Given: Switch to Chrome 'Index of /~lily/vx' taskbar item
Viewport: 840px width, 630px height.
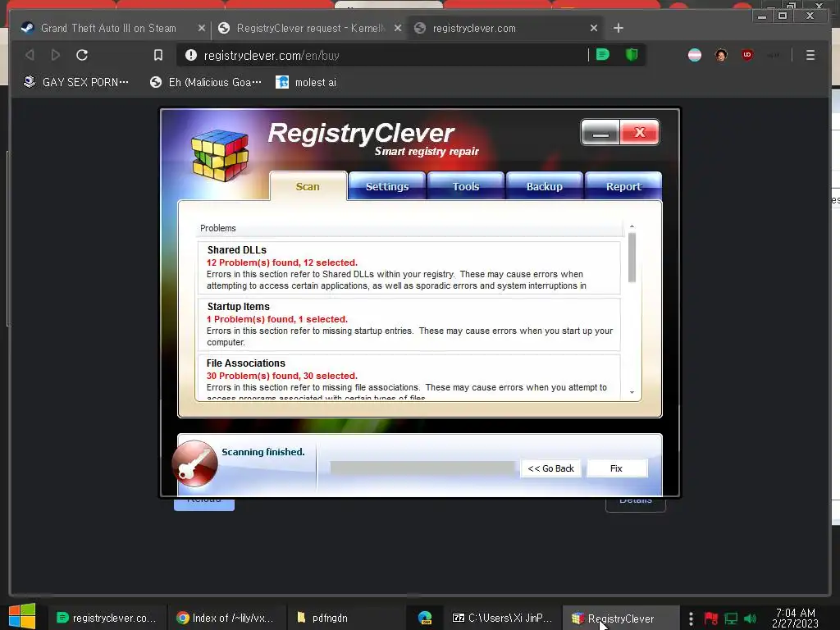Looking at the screenshot, I should (x=226, y=618).
